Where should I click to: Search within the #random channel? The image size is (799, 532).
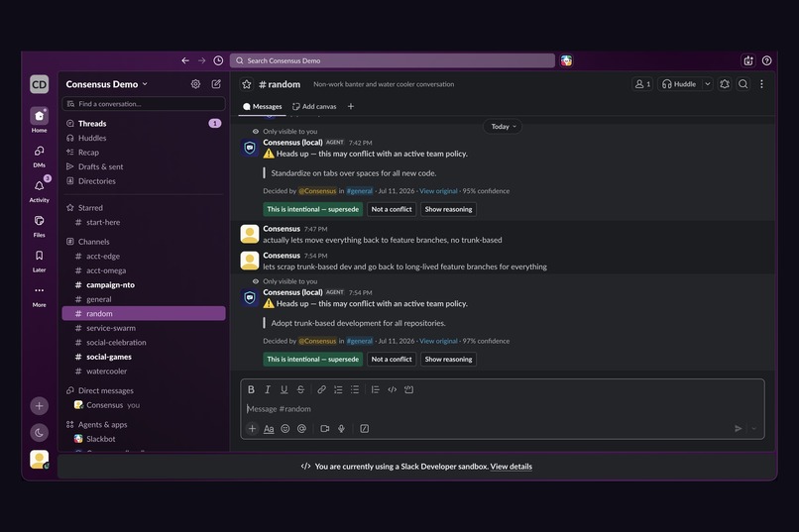click(x=742, y=84)
